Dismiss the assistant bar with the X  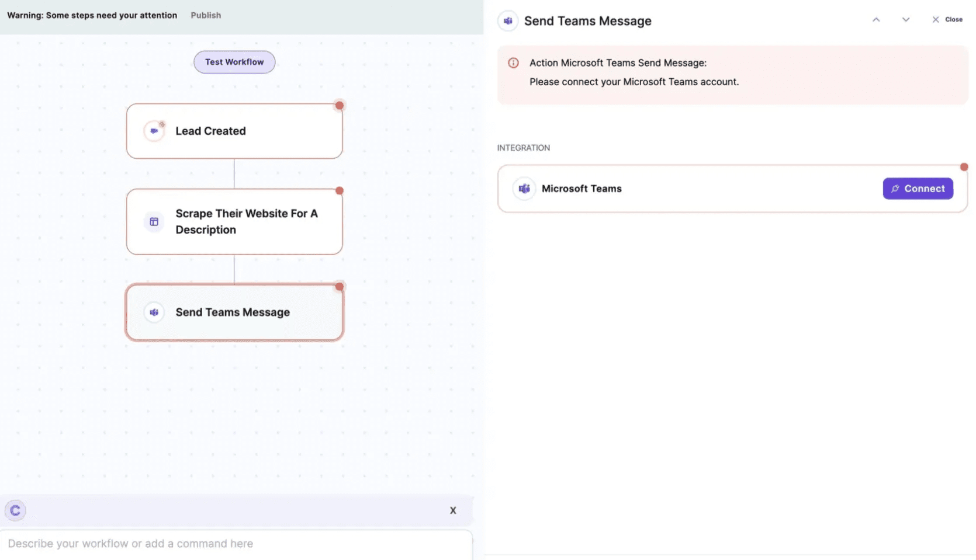tap(453, 510)
